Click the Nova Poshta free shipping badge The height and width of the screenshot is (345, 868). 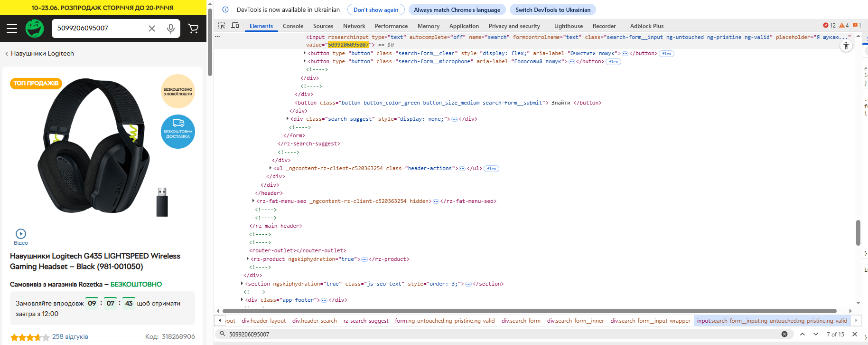(178, 91)
